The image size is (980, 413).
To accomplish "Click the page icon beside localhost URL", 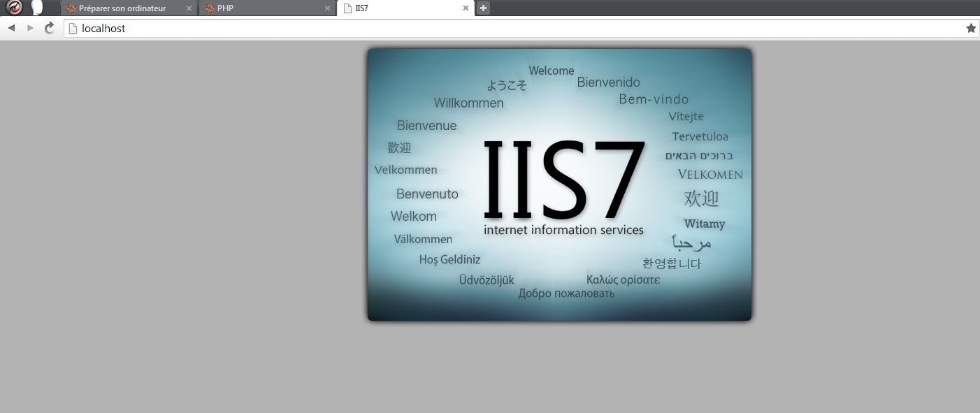I will tap(72, 29).
